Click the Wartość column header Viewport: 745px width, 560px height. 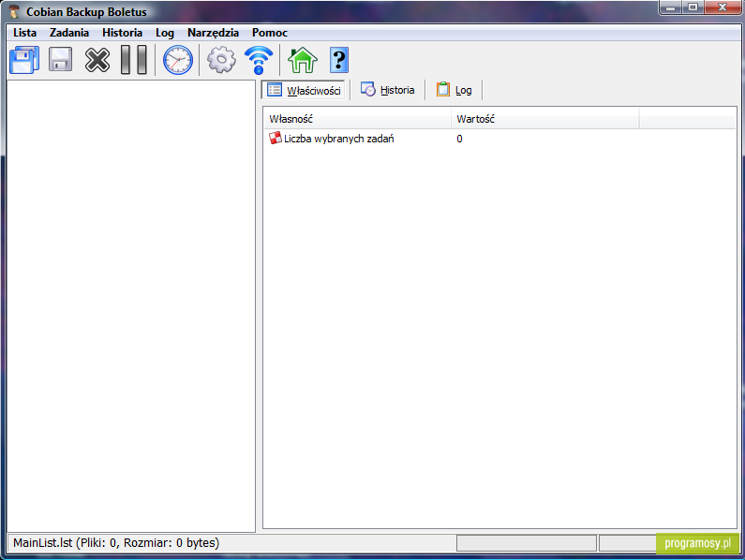click(x=544, y=119)
